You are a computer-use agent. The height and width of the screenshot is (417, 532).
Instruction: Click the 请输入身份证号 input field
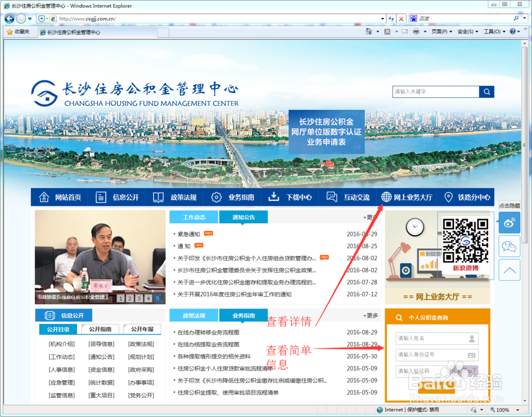(x=437, y=355)
